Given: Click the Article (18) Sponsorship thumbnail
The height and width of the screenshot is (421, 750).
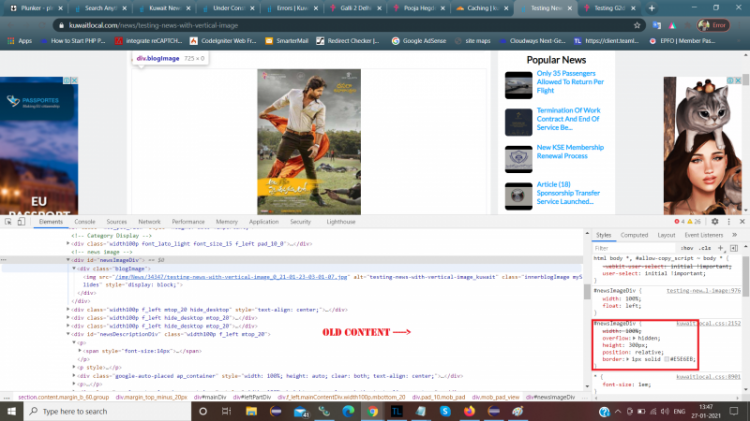Looking at the screenshot, I should pos(518,196).
